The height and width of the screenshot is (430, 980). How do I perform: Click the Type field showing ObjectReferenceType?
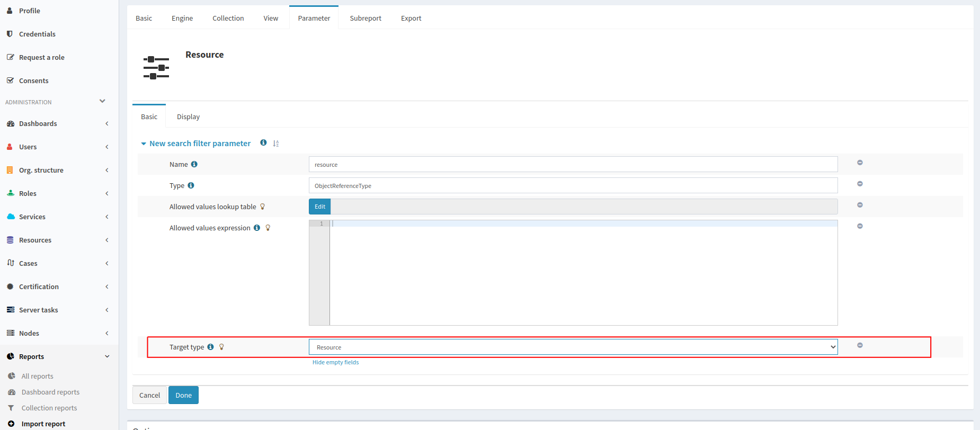coord(573,185)
